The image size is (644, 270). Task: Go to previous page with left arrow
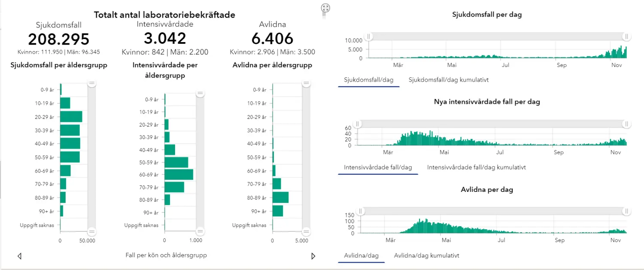[19, 256]
